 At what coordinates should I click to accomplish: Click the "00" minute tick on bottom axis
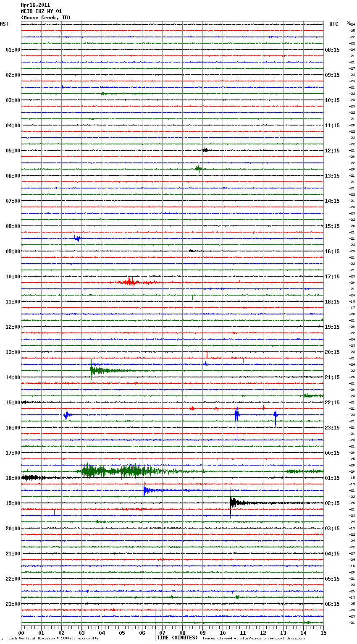pos(21,632)
